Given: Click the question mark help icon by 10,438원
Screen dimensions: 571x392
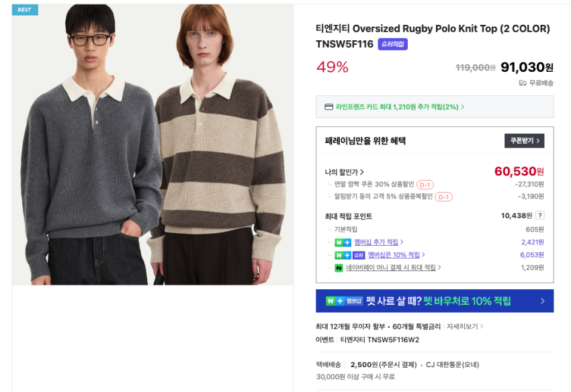Looking at the screenshot, I should tap(540, 215).
